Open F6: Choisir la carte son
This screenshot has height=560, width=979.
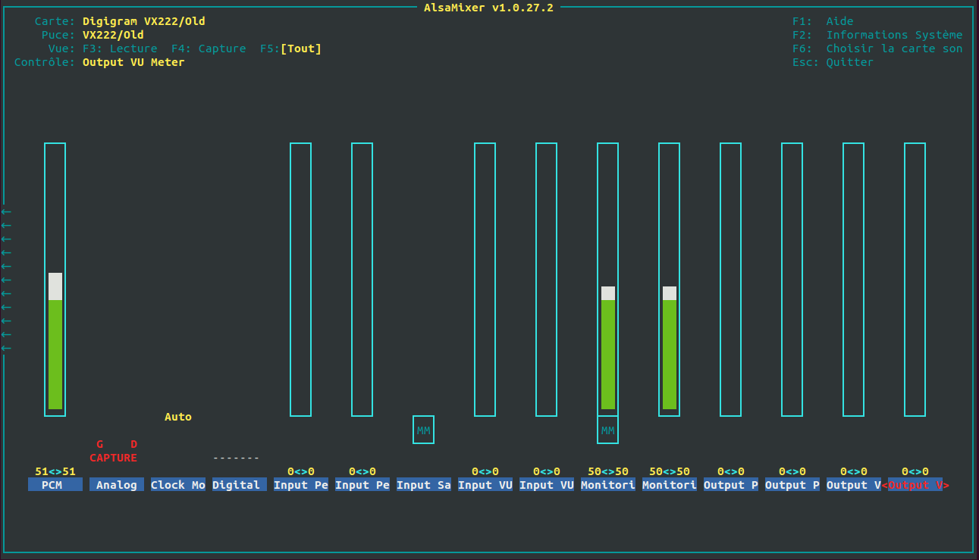click(x=877, y=48)
